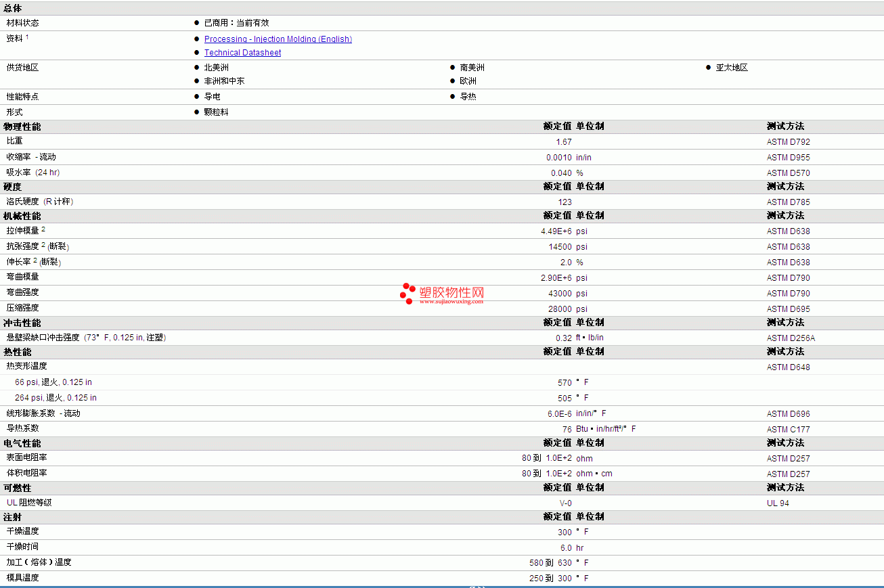Open the Technical Datasheet link
This screenshot has height=588, width=884.
tap(243, 53)
